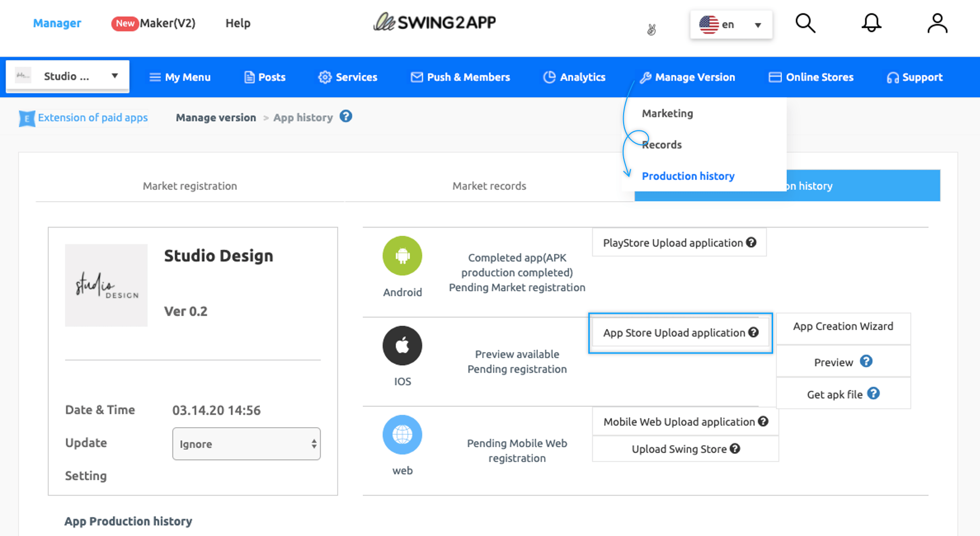Open the Services navigation item

tap(348, 77)
